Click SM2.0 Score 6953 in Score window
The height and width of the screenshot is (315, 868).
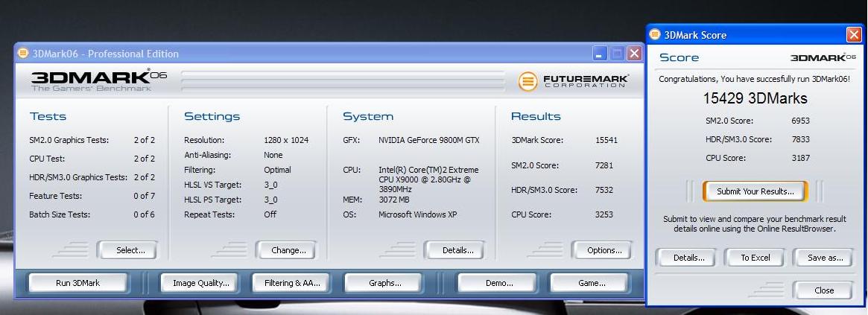[x=800, y=121]
